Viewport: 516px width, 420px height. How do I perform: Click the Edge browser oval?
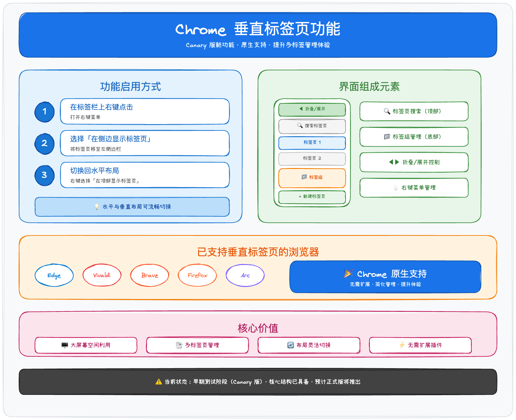(54, 275)
